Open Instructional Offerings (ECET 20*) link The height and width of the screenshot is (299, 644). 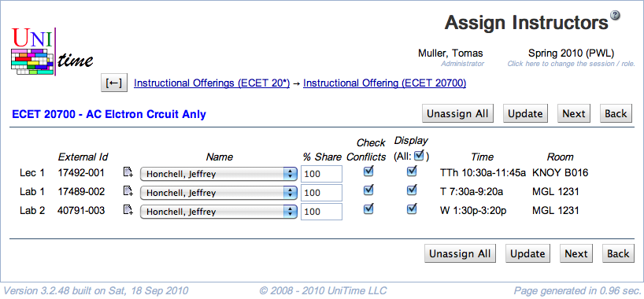(212, 83)
